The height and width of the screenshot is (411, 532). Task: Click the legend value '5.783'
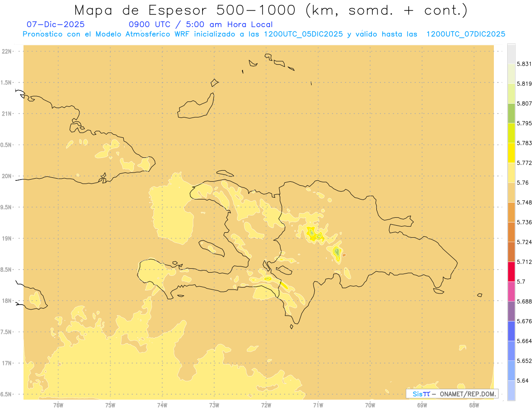tap(524, 143)
